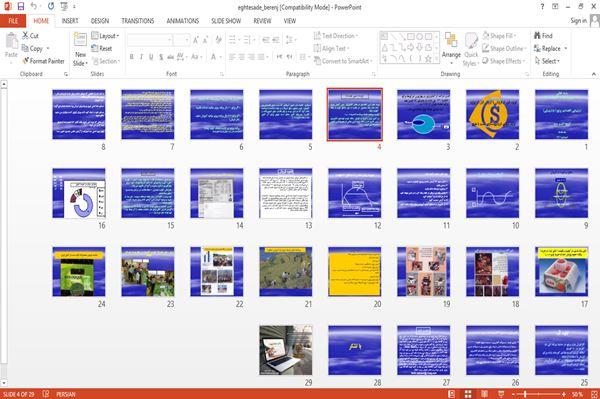
Task: Open the font name combo box
Action: 150,40
